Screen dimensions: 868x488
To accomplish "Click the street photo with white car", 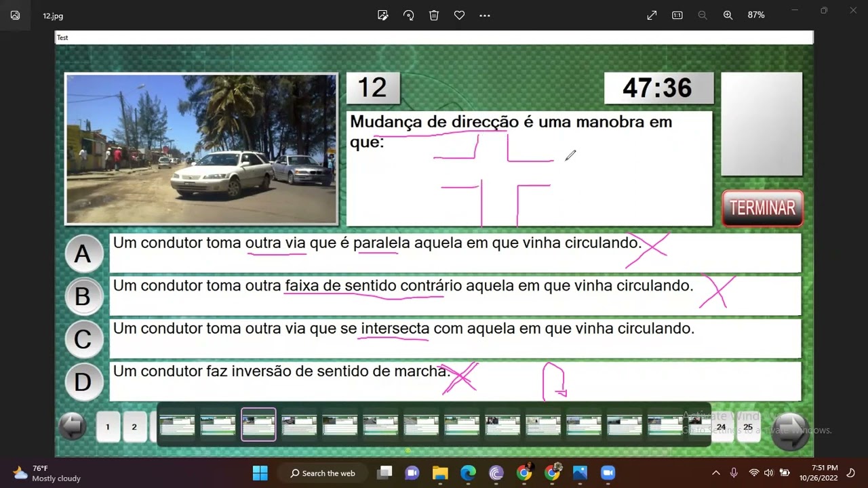I will 201,149.
